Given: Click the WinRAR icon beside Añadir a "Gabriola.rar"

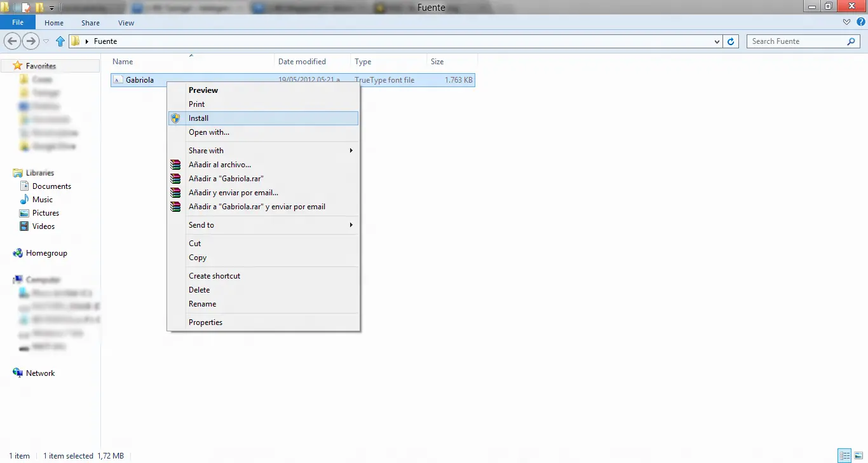Looking at the screenshot, I should tap(175, 179).
